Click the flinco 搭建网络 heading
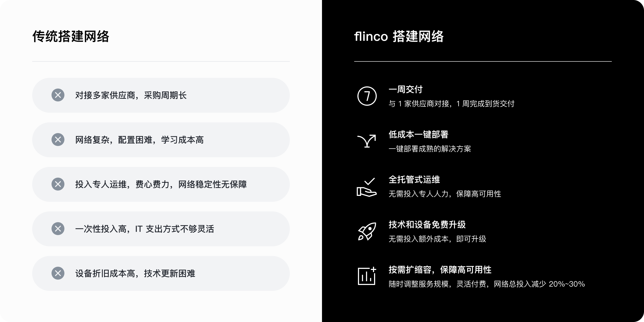 399,36
